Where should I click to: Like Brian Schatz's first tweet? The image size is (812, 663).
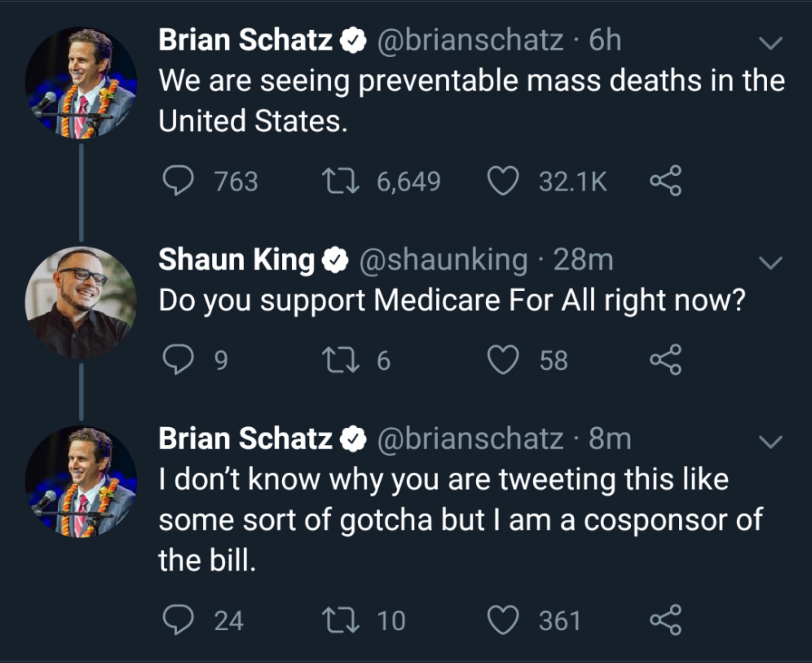pyautogui.click(x=503, y=181)
